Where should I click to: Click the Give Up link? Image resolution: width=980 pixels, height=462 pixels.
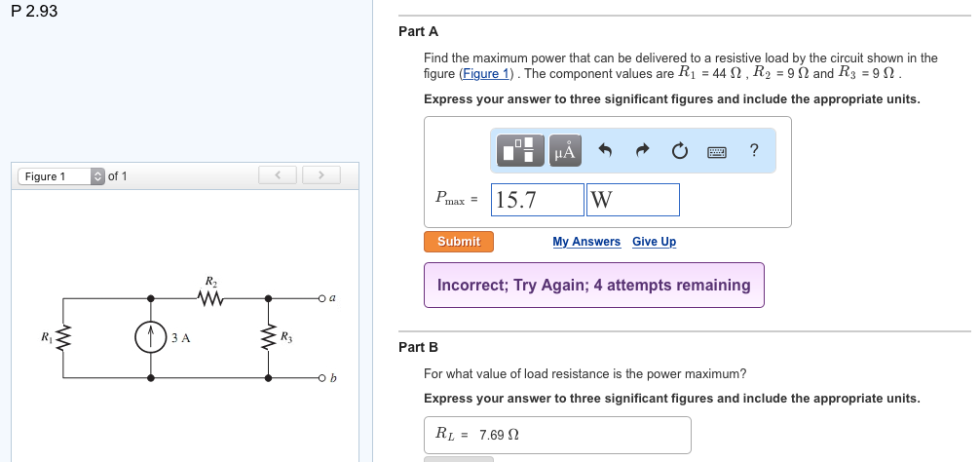click(x=654, y=242)
